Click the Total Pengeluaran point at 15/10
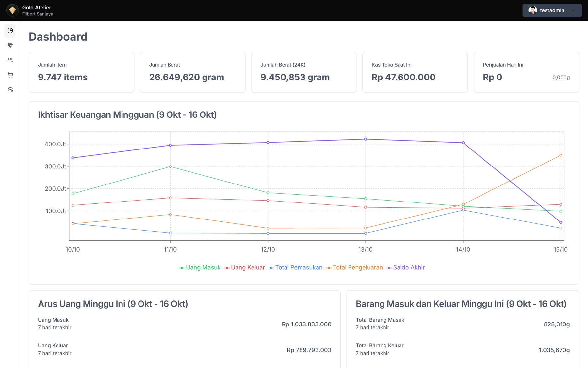588x368 pixels. [x=561, y=155]
